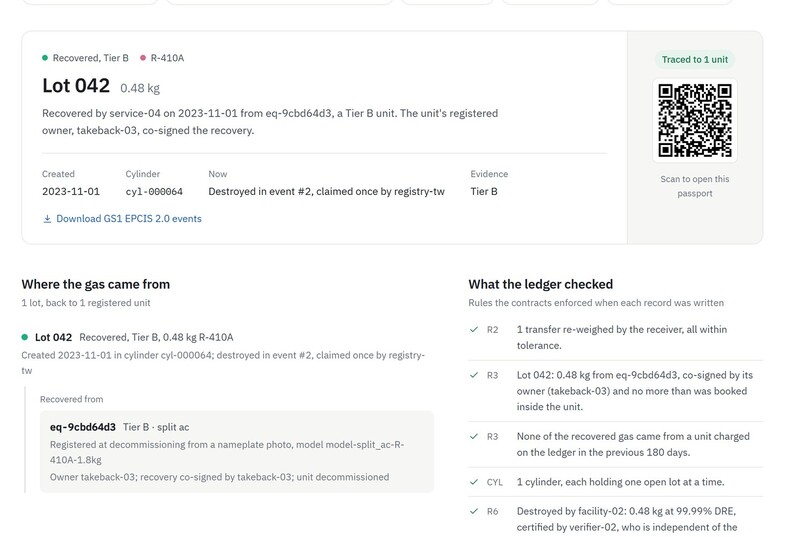
Task: Click the checkmark icon for rule CYL
Action: click(x=474, y=482)
